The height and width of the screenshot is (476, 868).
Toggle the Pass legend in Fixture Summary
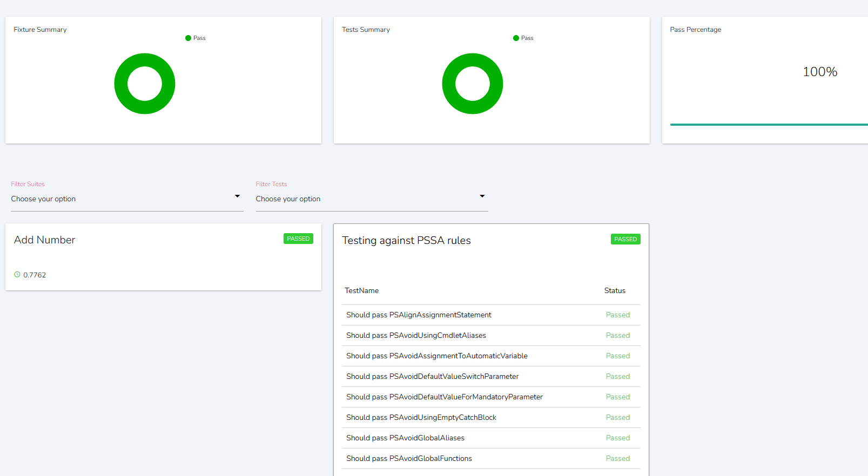point(196,38)
